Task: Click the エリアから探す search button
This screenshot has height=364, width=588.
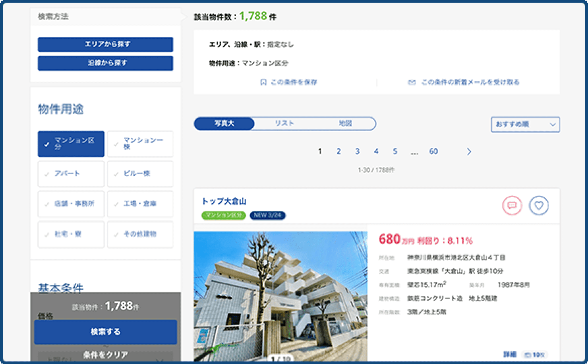Action: click(105, 45)
